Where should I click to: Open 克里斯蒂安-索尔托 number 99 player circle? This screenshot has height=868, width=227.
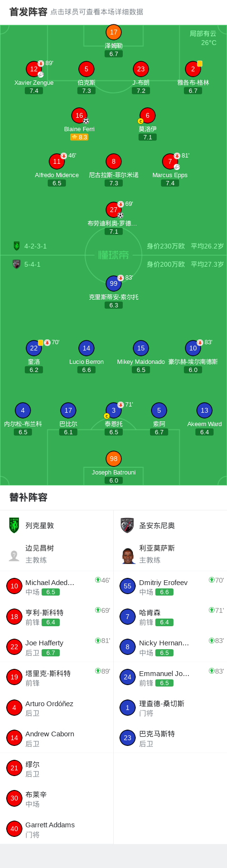tap(113, 283)
